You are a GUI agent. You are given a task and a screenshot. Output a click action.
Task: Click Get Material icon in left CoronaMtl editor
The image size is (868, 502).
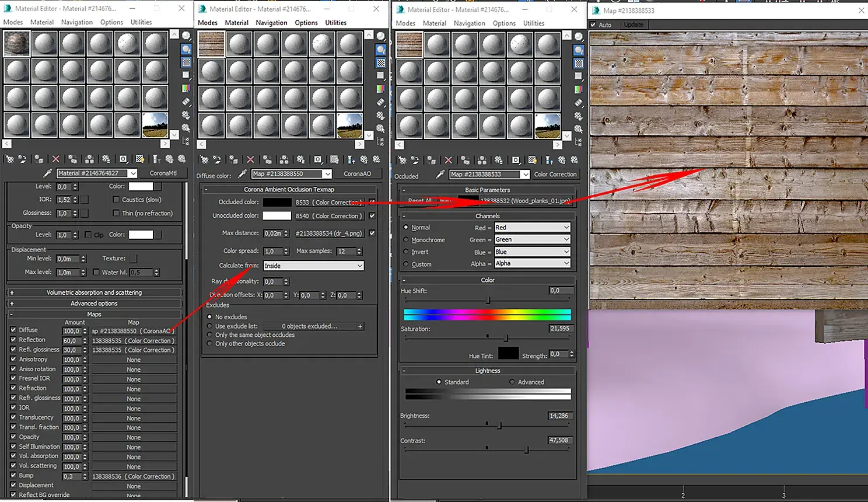tap(9, 159)
